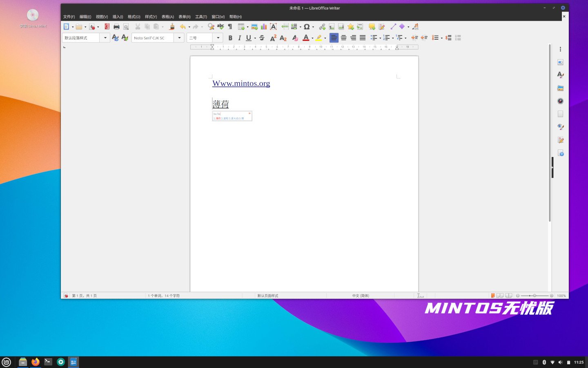Expand Insert Table dropdown arrow
Image resolution: width=588 pixels, height=368 pixels.
click(247, 27)
